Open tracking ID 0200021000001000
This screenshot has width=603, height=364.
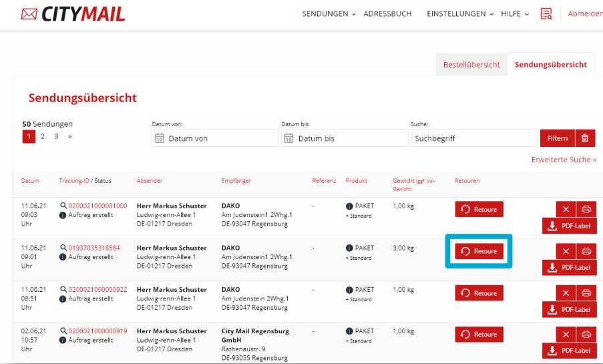pyautogui.click(x=97, y=206)
